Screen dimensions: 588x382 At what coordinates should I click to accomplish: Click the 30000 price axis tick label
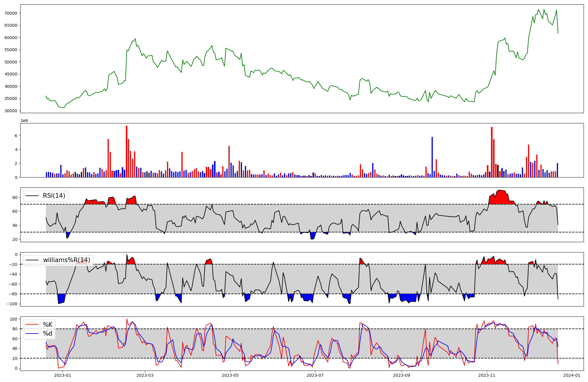click(11, 111)
